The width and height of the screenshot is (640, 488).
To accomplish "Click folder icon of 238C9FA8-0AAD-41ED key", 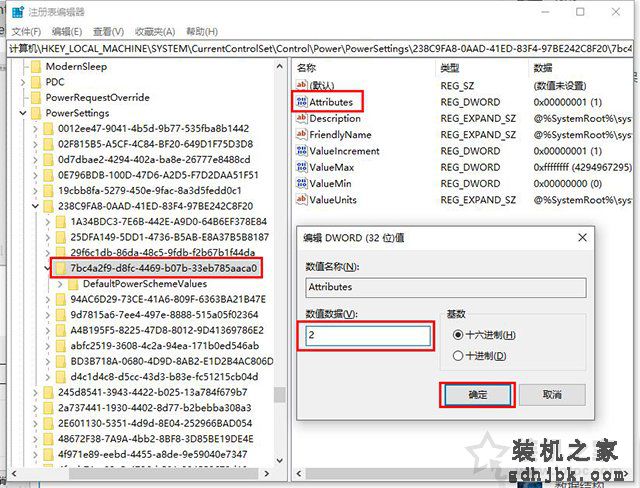I will [49, 206].
